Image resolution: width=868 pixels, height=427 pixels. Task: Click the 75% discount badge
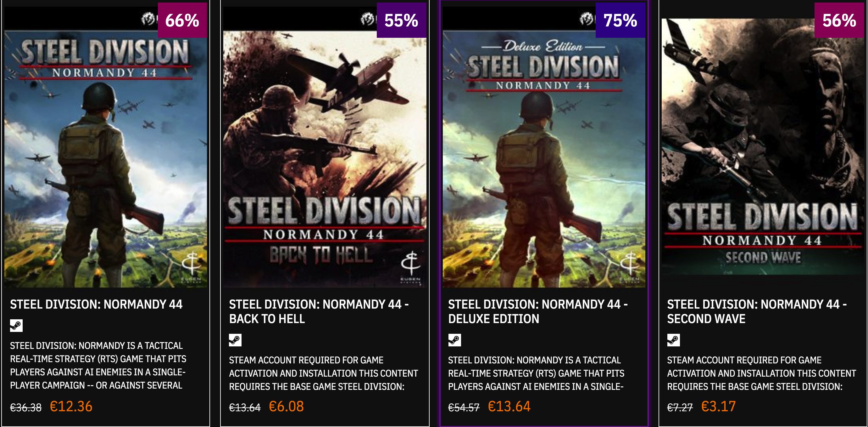(620, 20)
